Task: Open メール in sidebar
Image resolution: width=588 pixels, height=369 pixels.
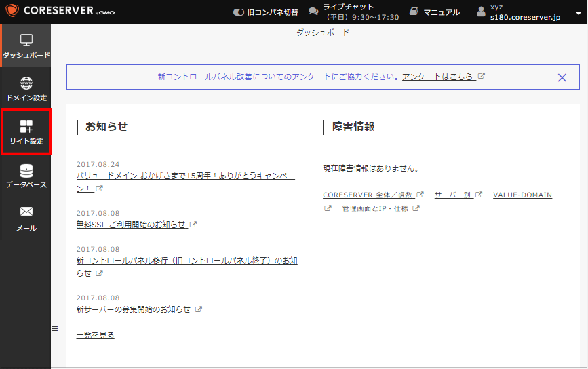Action: pos(26,219)
